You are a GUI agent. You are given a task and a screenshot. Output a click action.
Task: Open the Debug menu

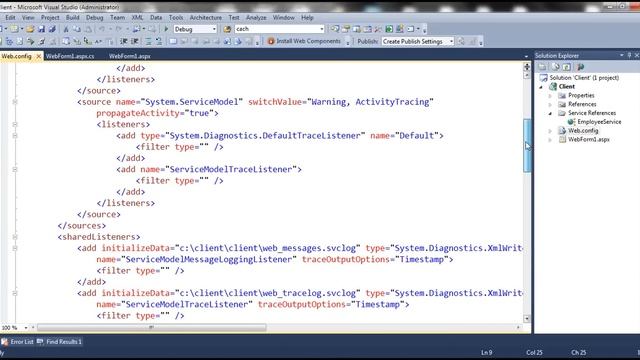coord(94,18)
